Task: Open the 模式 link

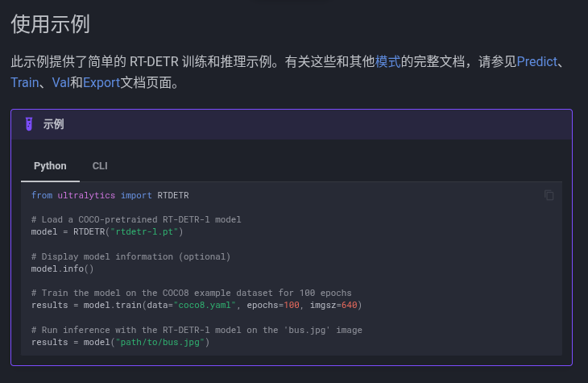Action: coord(387,61)
